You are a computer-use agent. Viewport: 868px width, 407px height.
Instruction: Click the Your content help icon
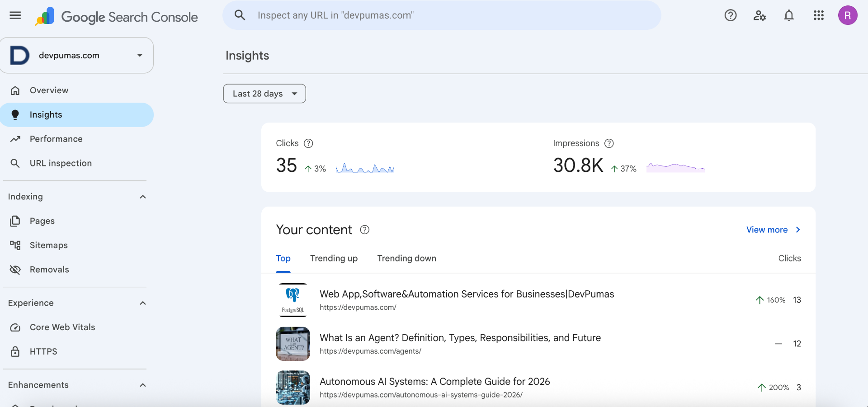pos(364,230)
